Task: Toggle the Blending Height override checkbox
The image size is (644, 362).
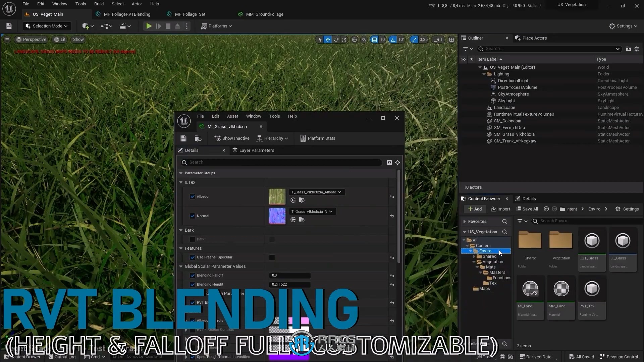Action: coord(193,285)
